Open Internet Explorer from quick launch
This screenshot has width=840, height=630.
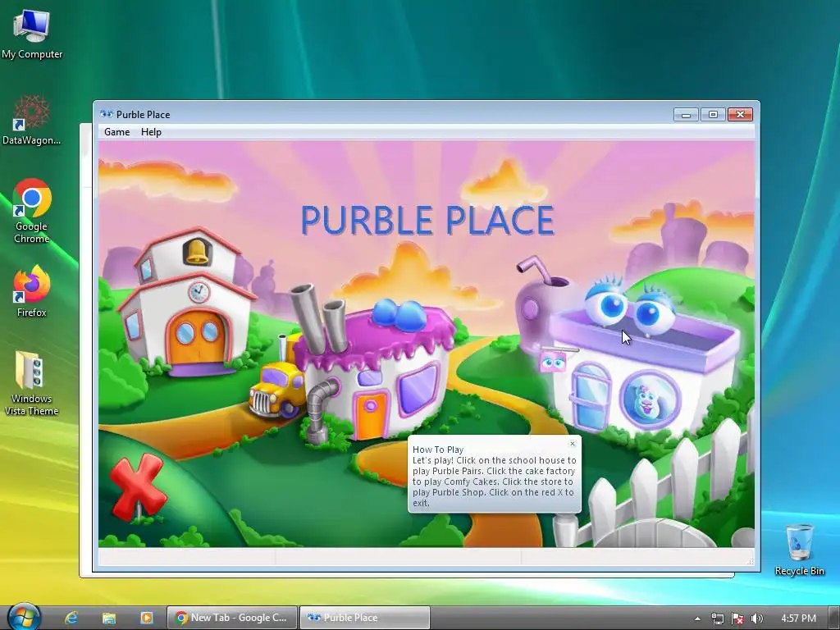[x=71, y=618]
